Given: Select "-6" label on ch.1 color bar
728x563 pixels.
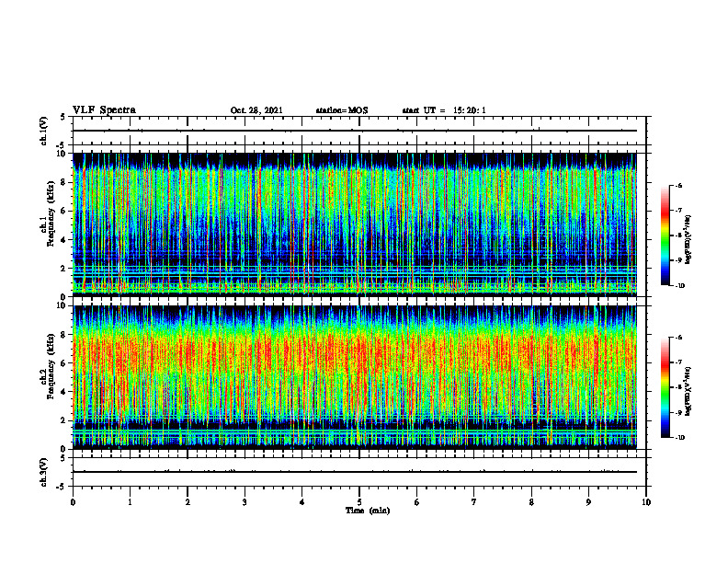Looking at the screenshot, I should pyautogui.click(x=678, y=185).
